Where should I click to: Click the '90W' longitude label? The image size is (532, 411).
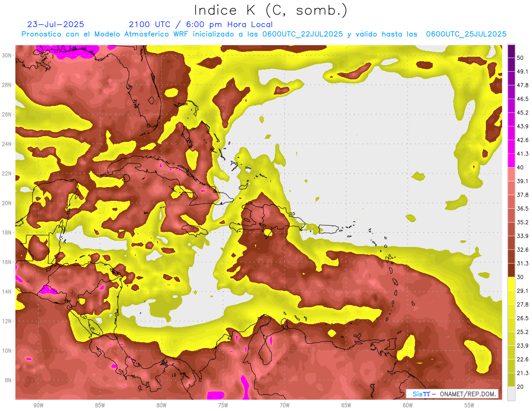(x=38, y=405)
